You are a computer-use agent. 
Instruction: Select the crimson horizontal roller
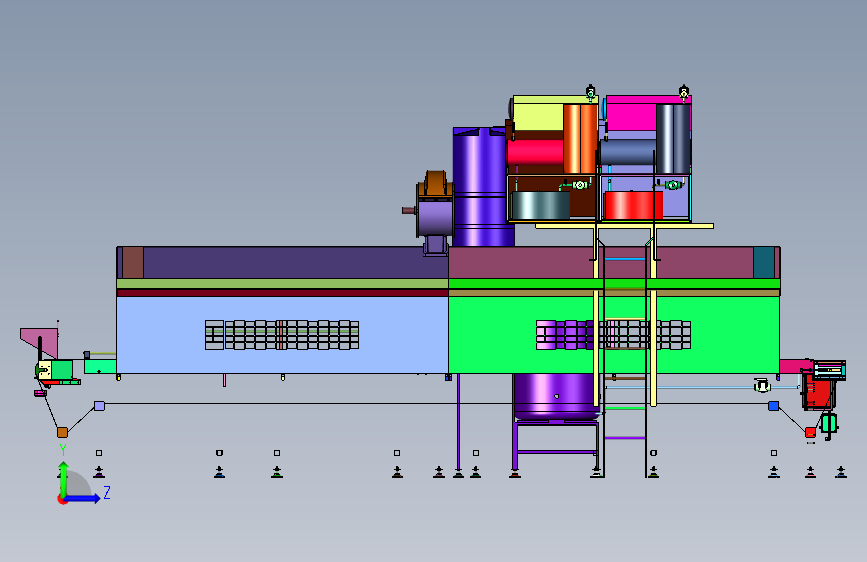tap(535, 152)
